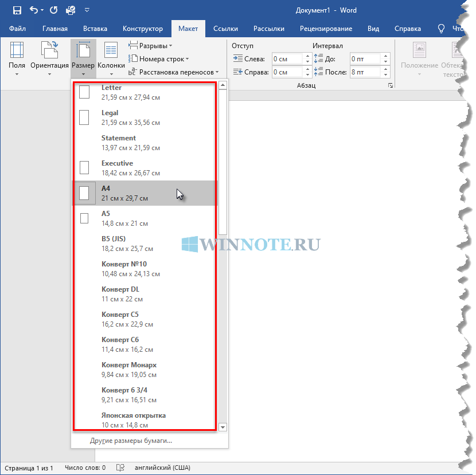Click the Справа right indent input field
The image size is (476, 475).
click(287, 72)
